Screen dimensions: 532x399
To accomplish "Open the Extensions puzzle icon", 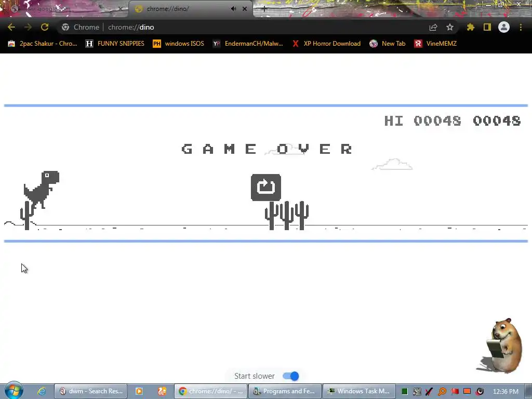I will [471, 27].
